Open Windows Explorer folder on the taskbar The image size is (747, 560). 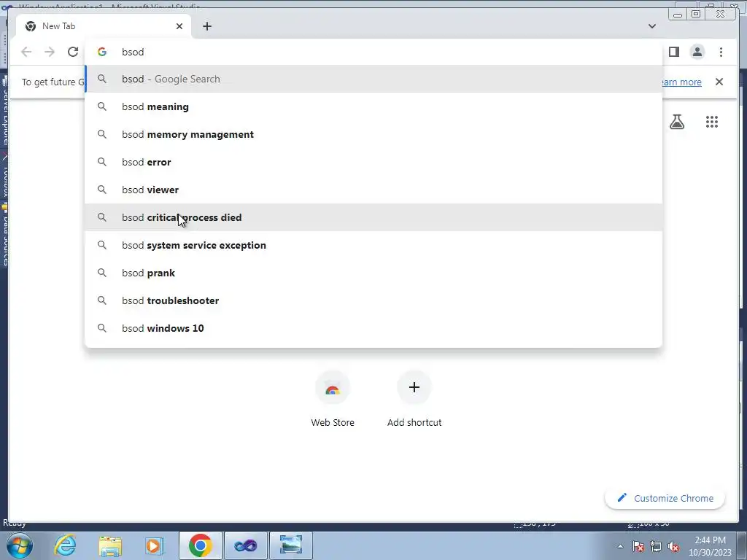pos(110,545)
